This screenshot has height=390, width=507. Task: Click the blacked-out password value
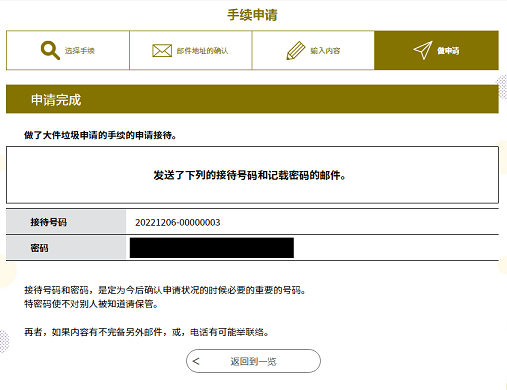pyautogui.click(x=212, y=248)
